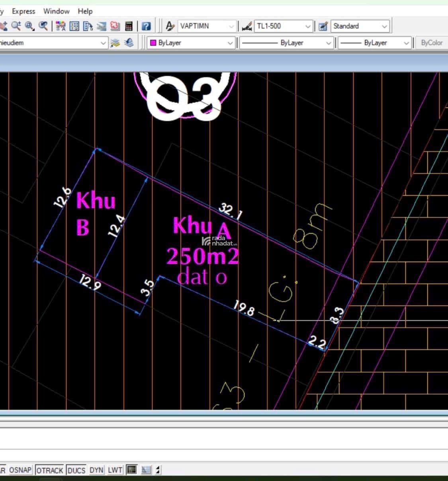448x481 pixels.
Task: Toggle OTRACK object snap tracking
Action: tap(50, 470)
